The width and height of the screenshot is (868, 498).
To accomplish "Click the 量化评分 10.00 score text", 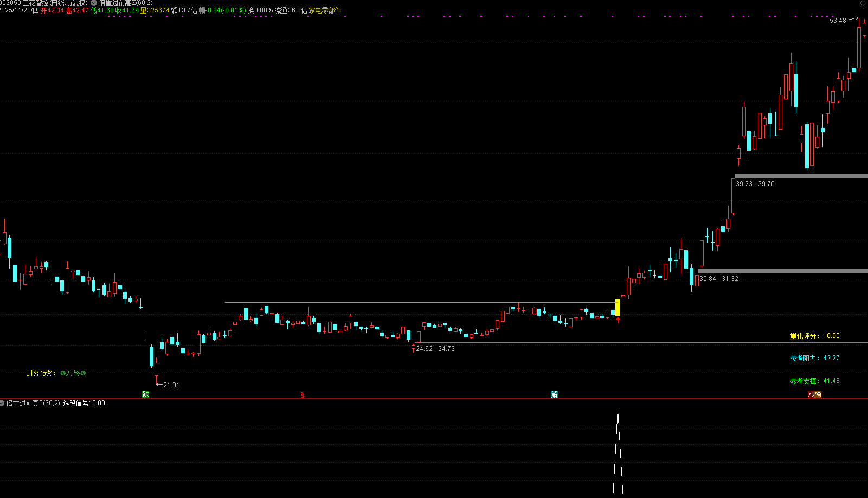I will coord(815,336).
